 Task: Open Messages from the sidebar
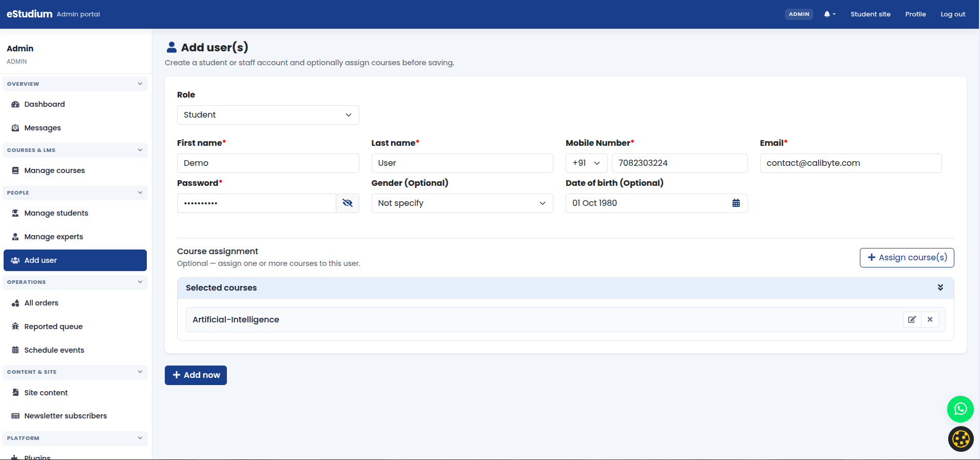click(75, 128)
